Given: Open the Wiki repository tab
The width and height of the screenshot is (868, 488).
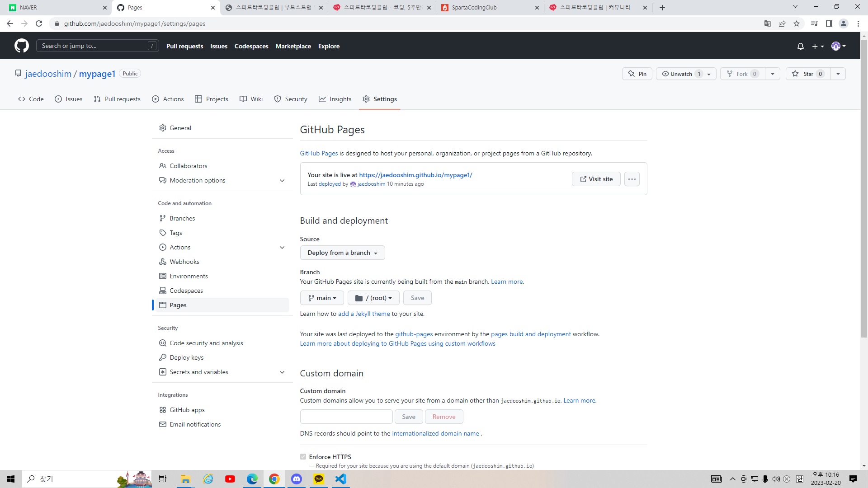Looking at the screenshot, I should 251,99.
